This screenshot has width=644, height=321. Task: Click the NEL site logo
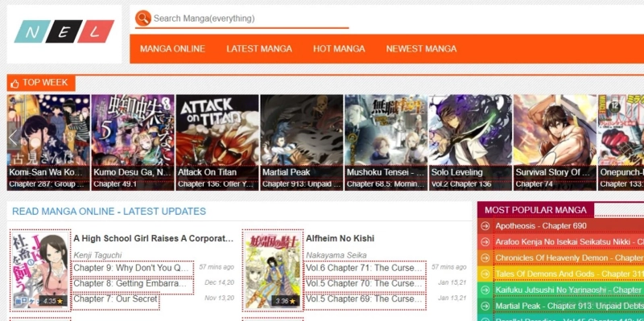tap(64, 31)
